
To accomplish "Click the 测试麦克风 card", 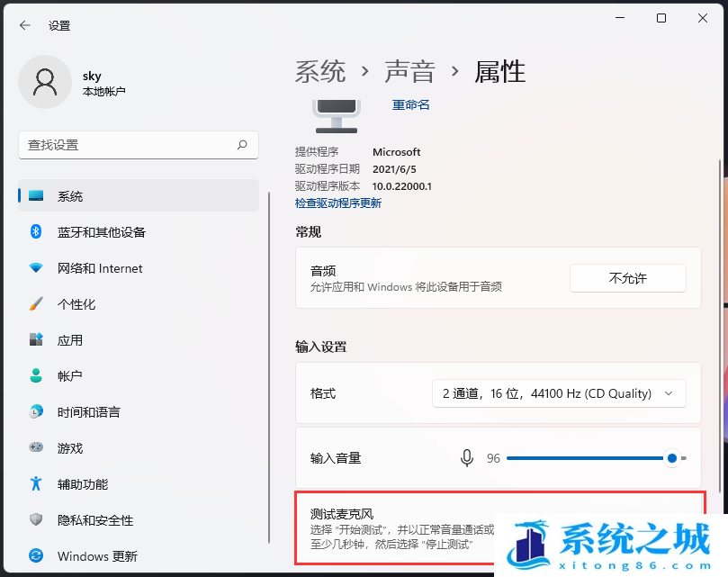I will tap(499, 528).
